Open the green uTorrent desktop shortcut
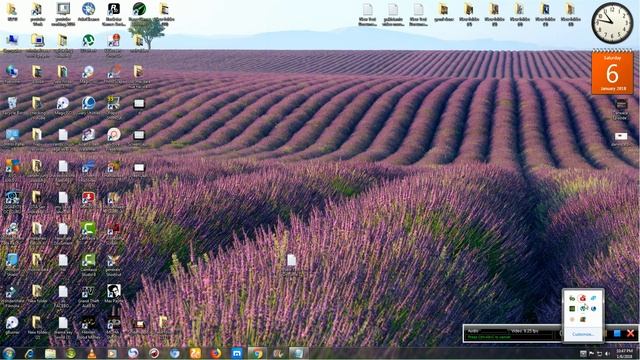 [88, 41]
